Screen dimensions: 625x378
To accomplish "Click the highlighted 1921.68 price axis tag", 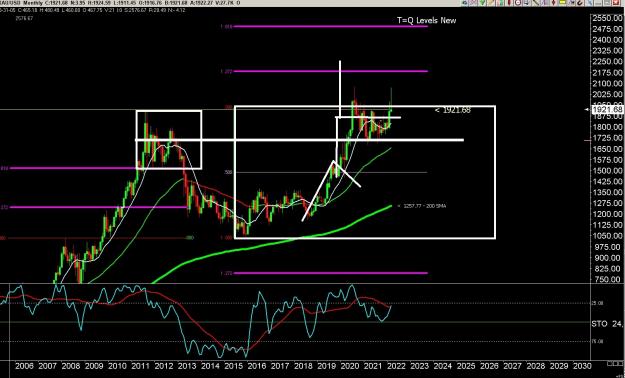I will coord(607,109).
